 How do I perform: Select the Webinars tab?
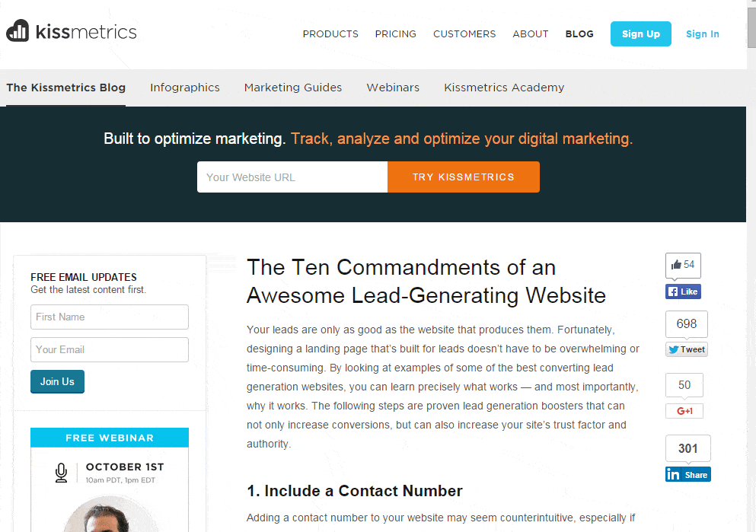393,88
